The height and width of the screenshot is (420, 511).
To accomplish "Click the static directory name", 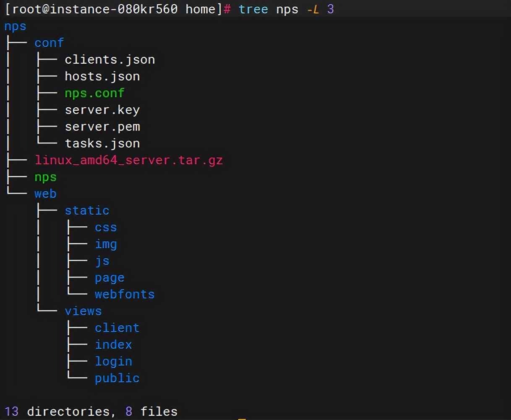I will [x=87, y=210].
